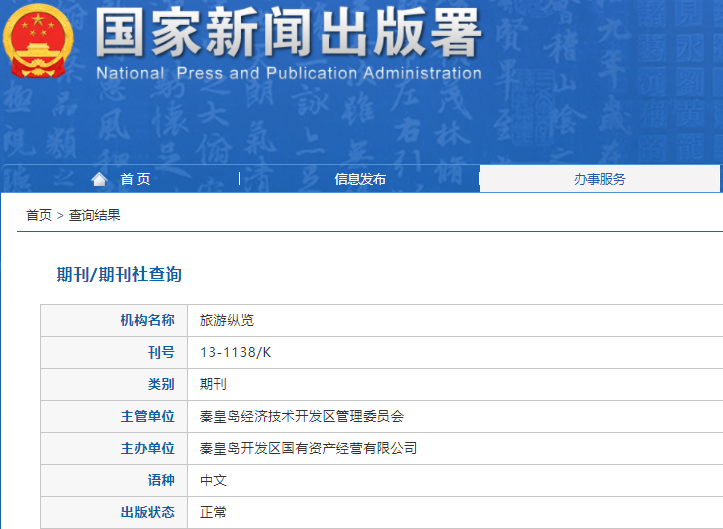Click the 国家新闻出版署 site title

pos(288,33)
